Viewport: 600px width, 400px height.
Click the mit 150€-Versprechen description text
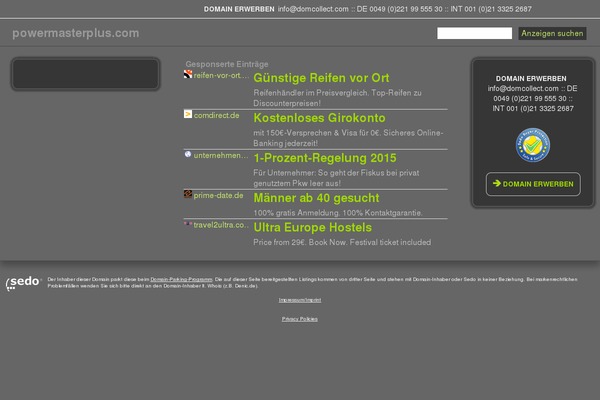tap(348, 138)
